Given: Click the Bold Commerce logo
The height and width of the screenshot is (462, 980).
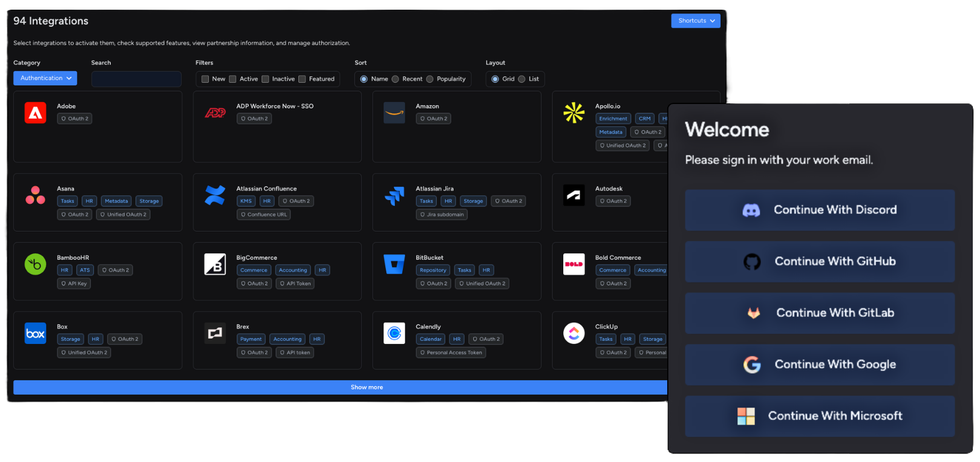Looking at the screenshot, I should tap(573, 264).
